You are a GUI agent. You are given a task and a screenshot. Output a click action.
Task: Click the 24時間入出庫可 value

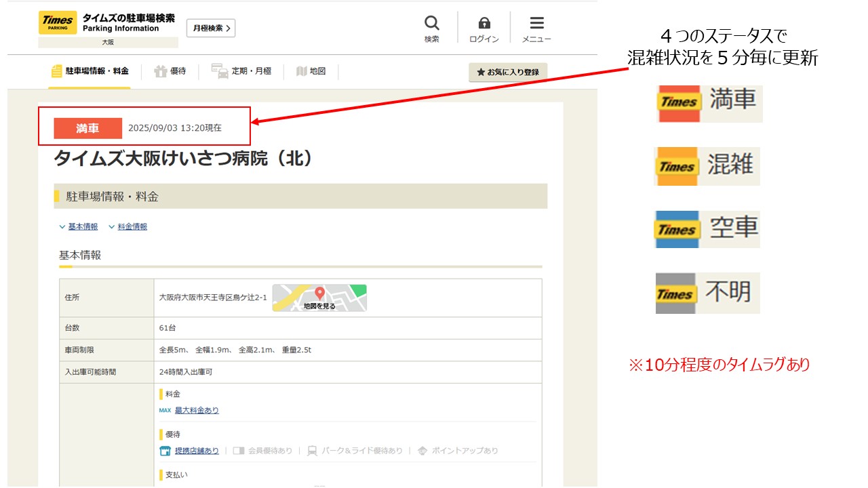186,372
